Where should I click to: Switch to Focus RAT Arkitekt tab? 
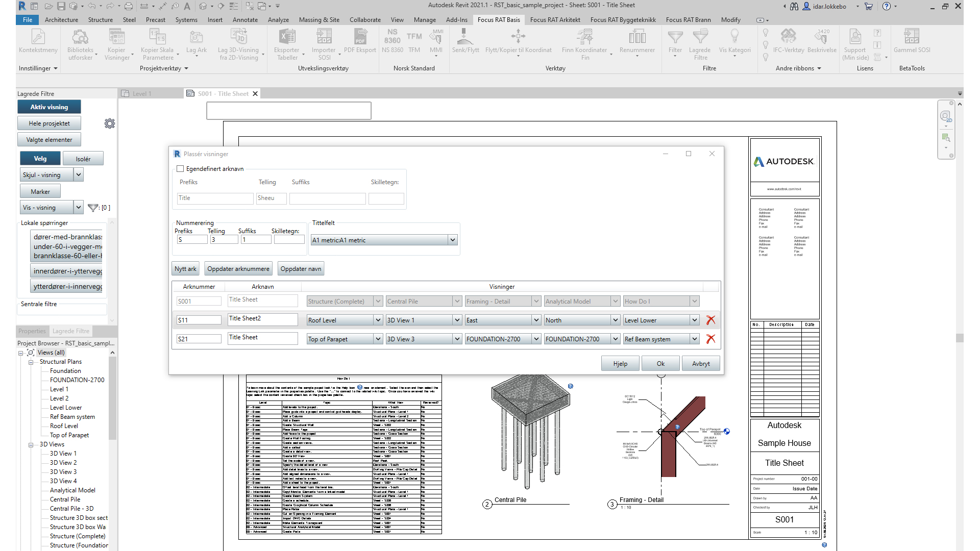point(555,20)
